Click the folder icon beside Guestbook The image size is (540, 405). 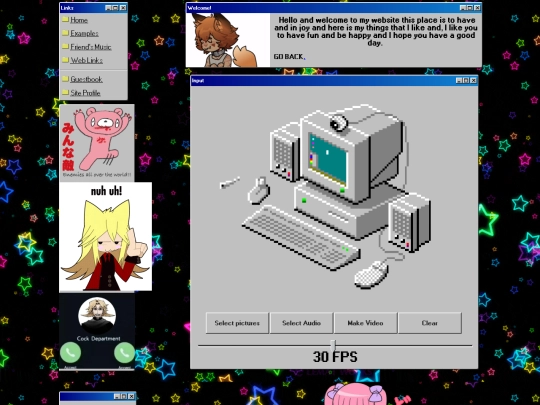pos(65,79)
